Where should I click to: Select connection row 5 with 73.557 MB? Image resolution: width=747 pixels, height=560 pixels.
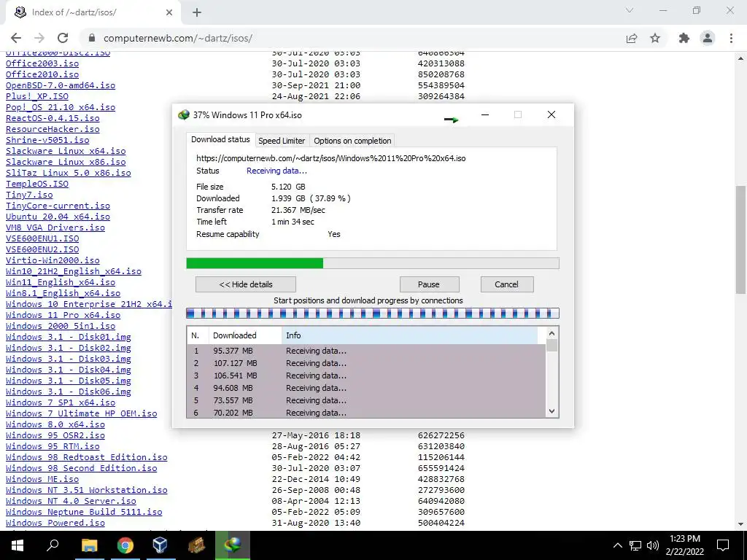[x=366, y=400]
